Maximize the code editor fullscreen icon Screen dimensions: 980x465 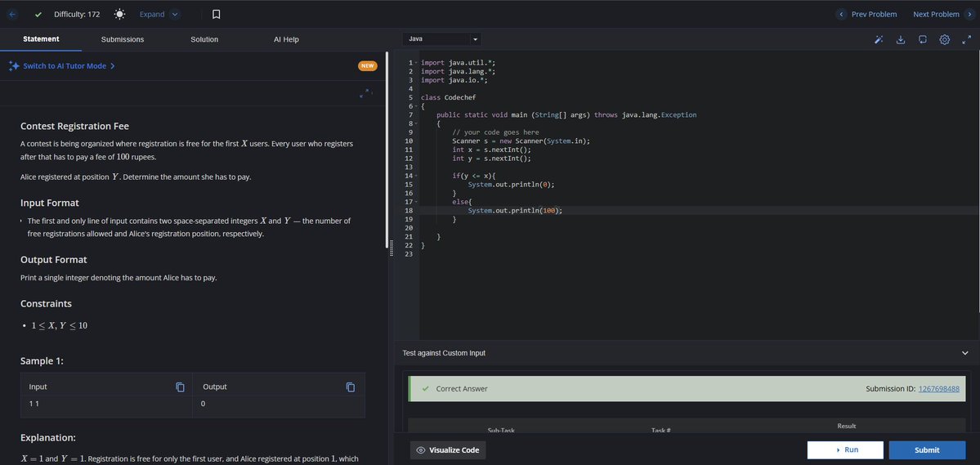966,39
